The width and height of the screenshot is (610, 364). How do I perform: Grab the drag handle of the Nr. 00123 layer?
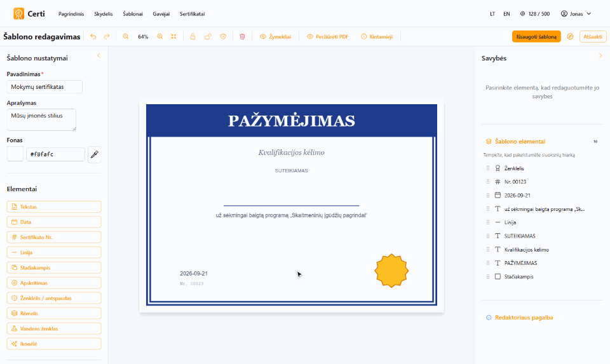[488, 182]
